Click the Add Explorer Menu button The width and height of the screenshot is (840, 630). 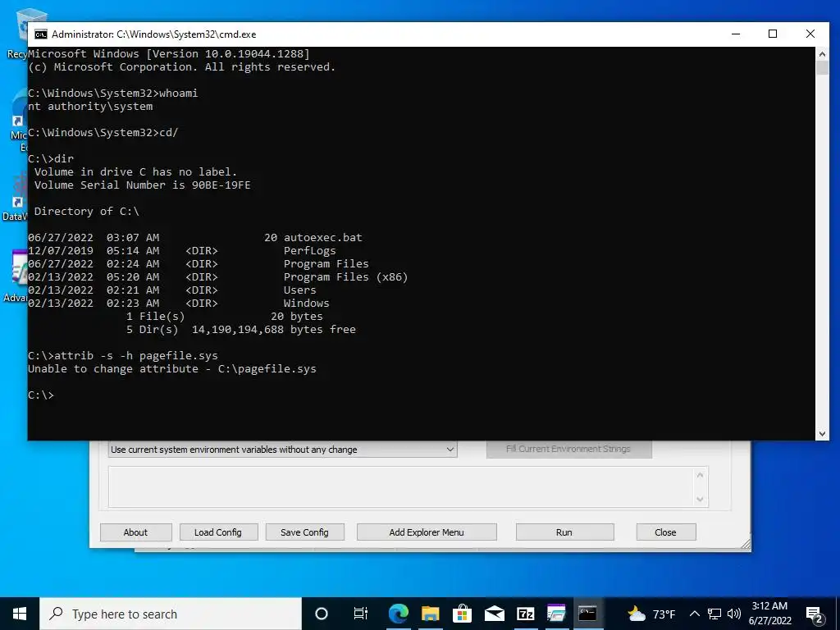tap(427, 532)
